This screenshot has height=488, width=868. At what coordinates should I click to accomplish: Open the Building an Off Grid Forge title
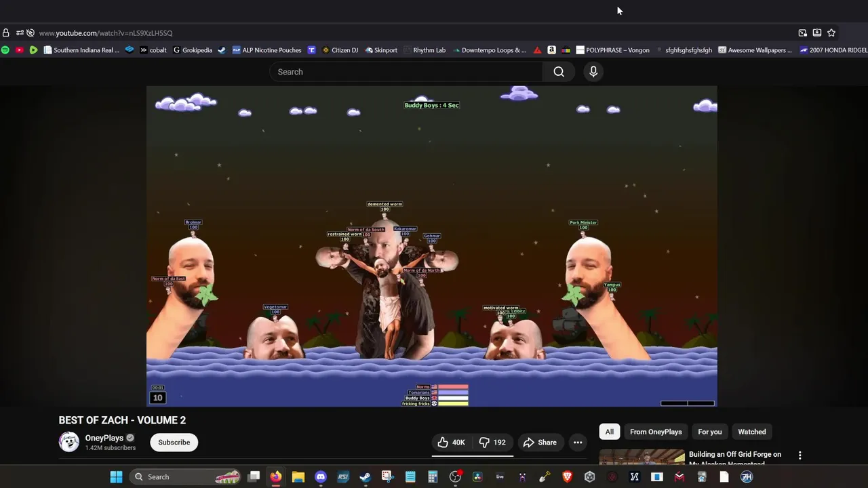(x=735, y=458)
